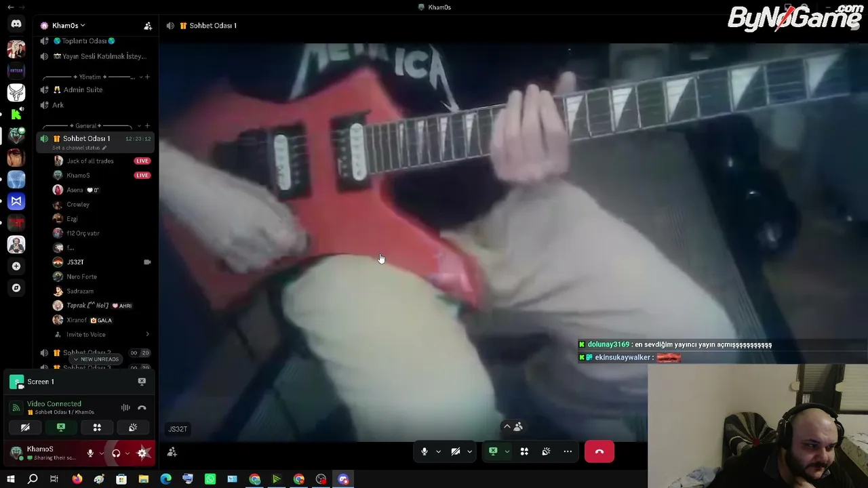Show members list above call controls
868x488 pixels.
coord(513,426)
